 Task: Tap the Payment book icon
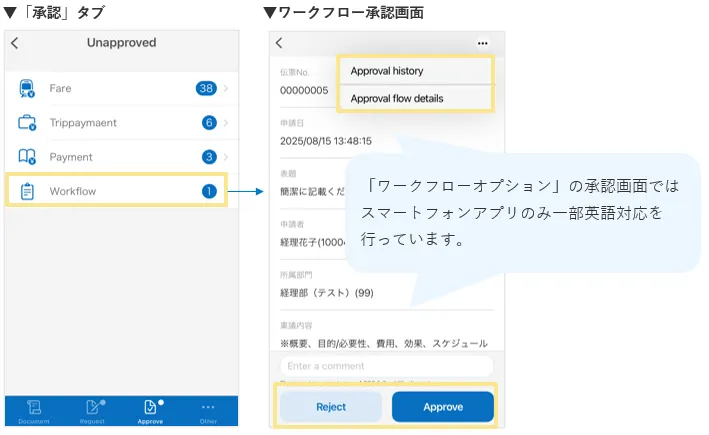click(x=27, y=157)
